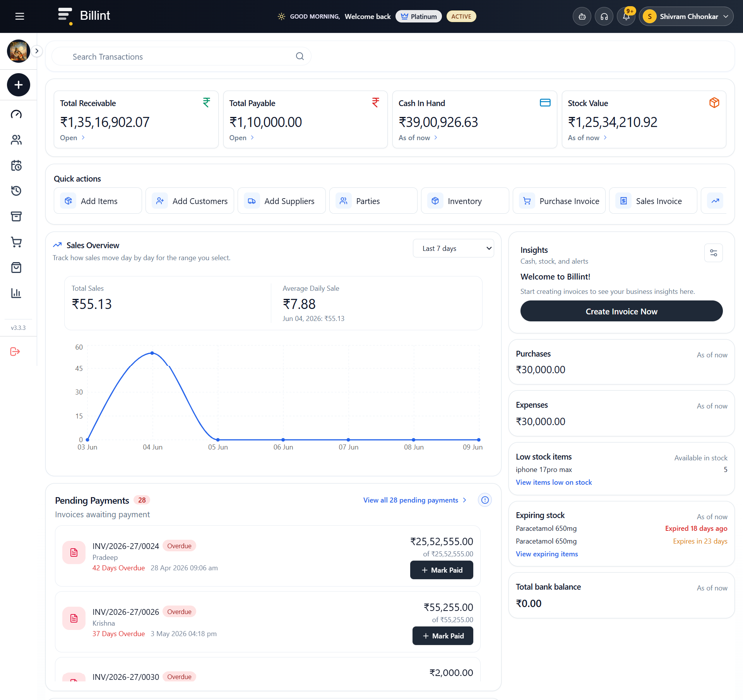Select the Parties quick action
743x700 pixels.
tap(373, 201)
